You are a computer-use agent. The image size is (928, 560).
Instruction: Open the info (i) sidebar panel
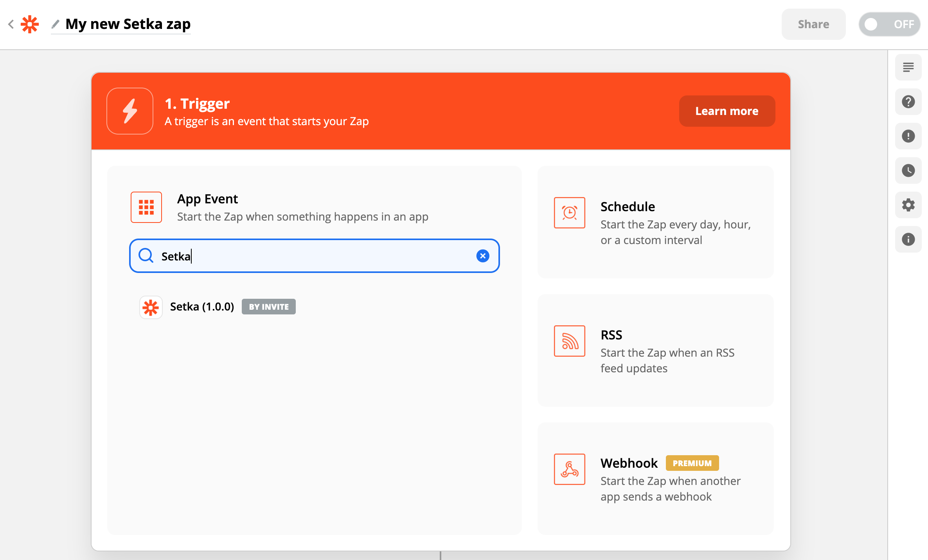click(908, 239)
